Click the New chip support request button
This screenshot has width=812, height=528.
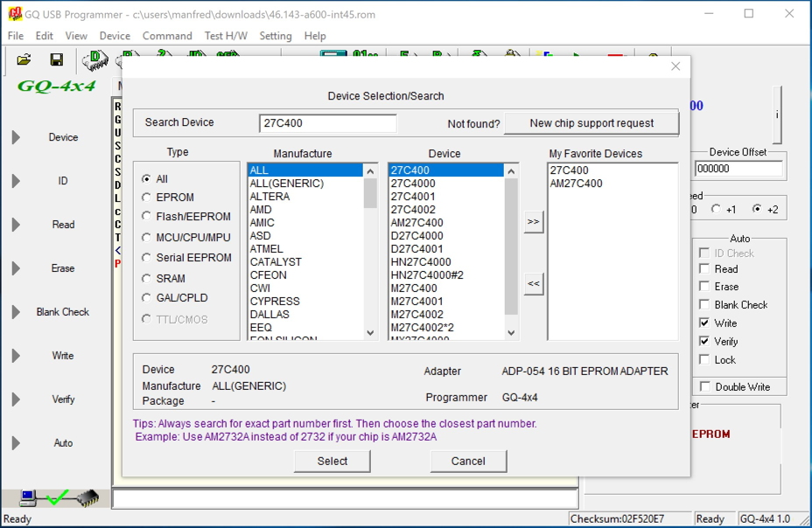(x=591, y=123)
